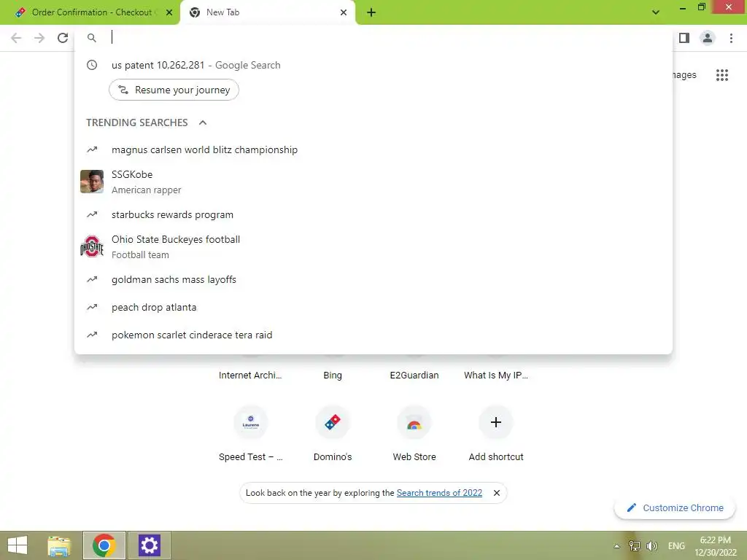Viewport: 747px width, 560px height.
Task: Open the Windows Start button
Action: tap(18, 545)
